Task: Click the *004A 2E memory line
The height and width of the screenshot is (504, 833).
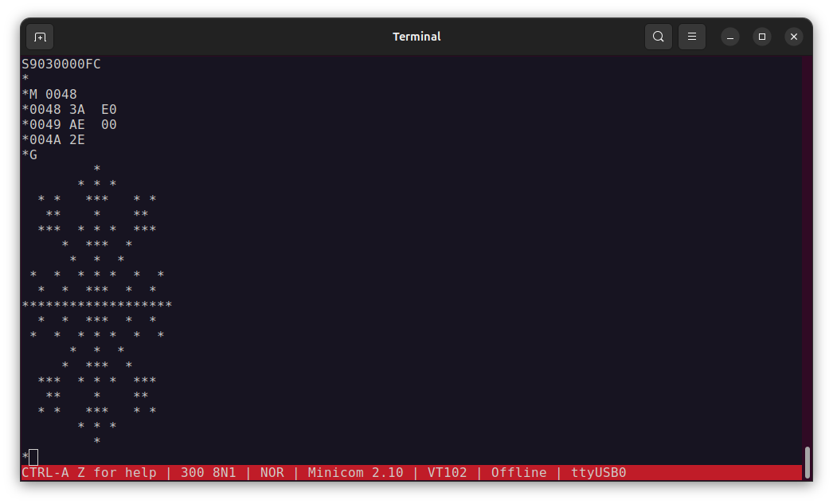Action: (53, 140)
